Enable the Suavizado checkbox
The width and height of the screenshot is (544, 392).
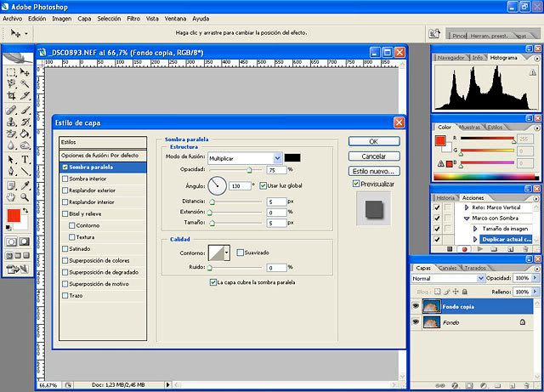240,253
